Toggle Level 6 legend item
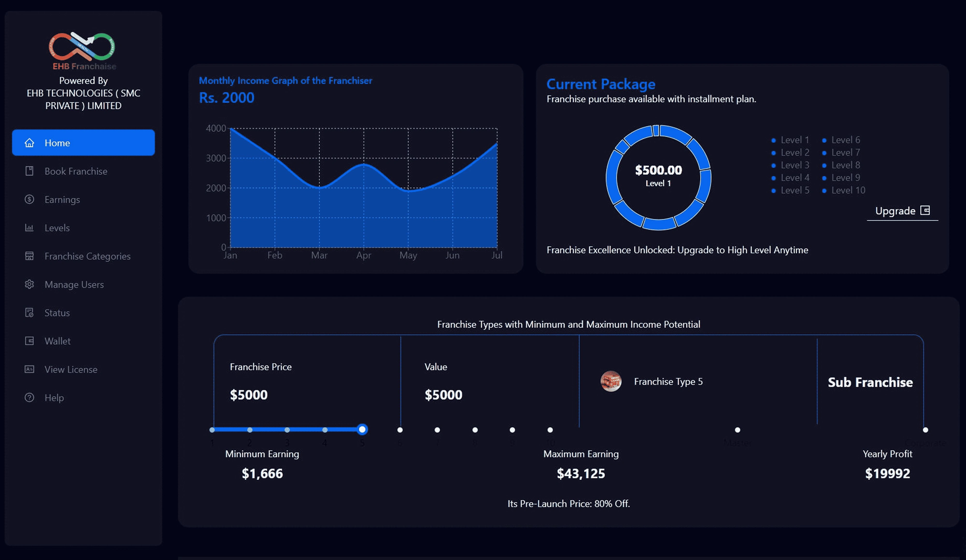Image resolution: width=966 pixels, height=560 pixels. (x=845, y=140)
